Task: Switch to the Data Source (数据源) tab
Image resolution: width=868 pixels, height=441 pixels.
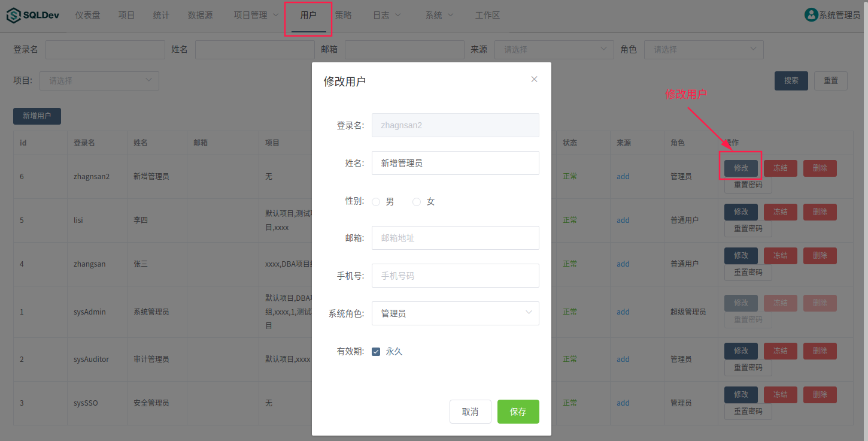Action: click(200, 16)
